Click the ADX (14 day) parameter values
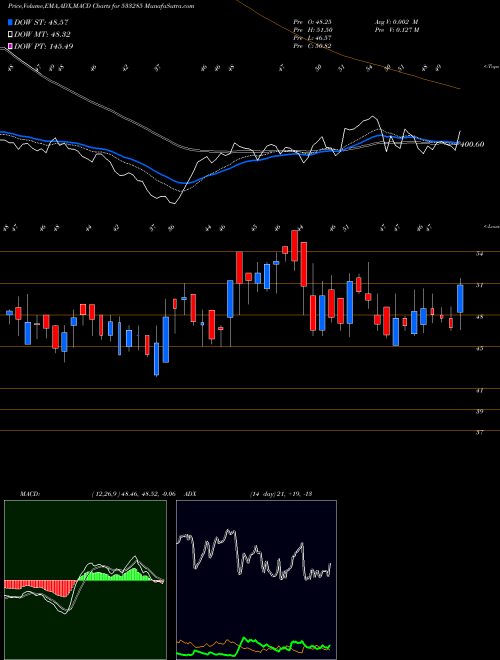The height and width of the screenshot is (660, 500). (280, 494)
